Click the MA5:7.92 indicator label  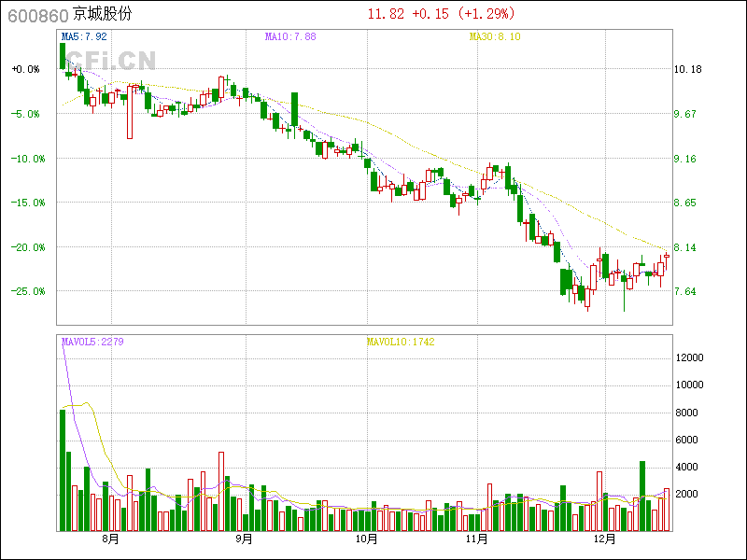(85, 36)
